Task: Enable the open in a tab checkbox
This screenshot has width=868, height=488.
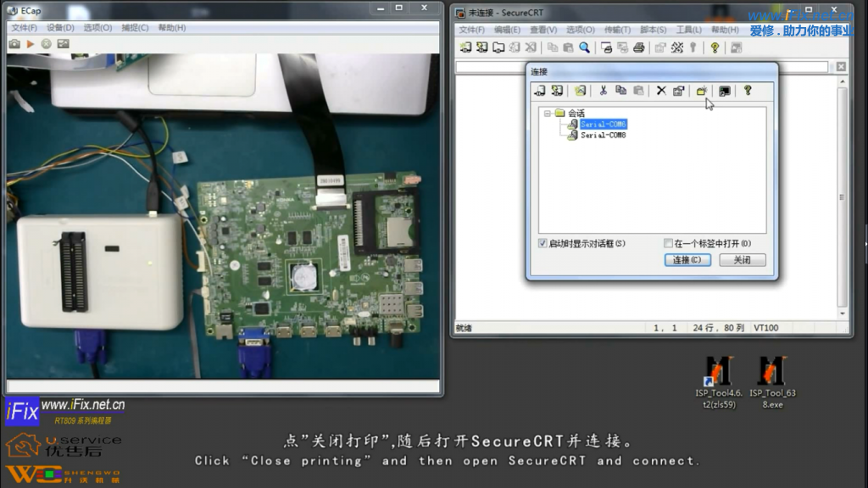Action: [669, 243]
